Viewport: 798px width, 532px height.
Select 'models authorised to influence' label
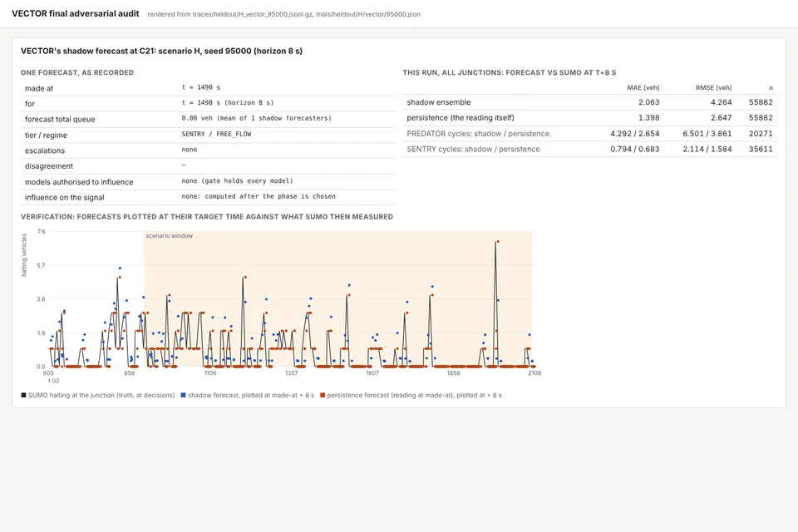tap(79, 182)
